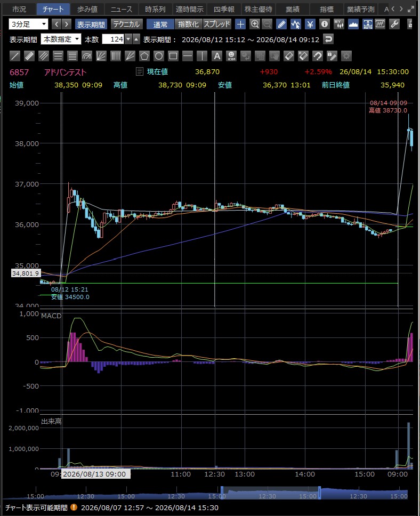Increase the bar count with the up arrow

tap(136, 39)
